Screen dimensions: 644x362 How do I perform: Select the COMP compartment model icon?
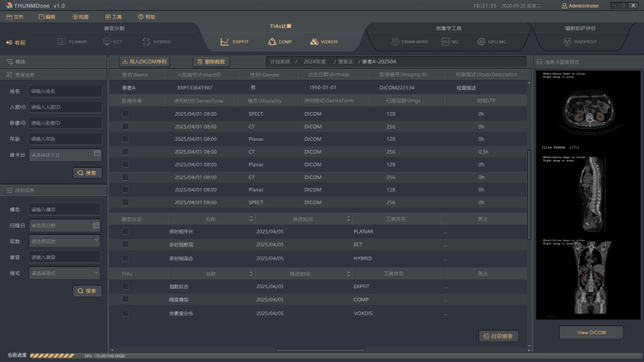click(272, 41)
